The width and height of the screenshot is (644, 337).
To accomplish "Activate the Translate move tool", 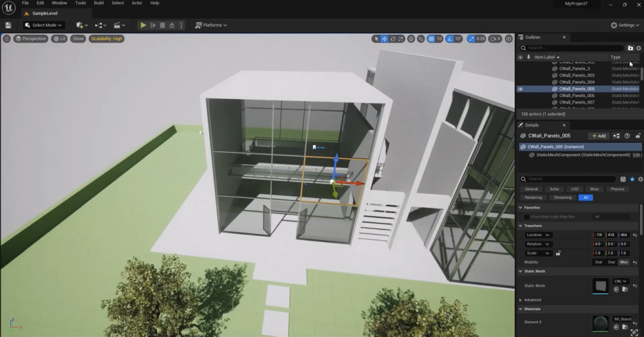I will [x=384, y=39].
